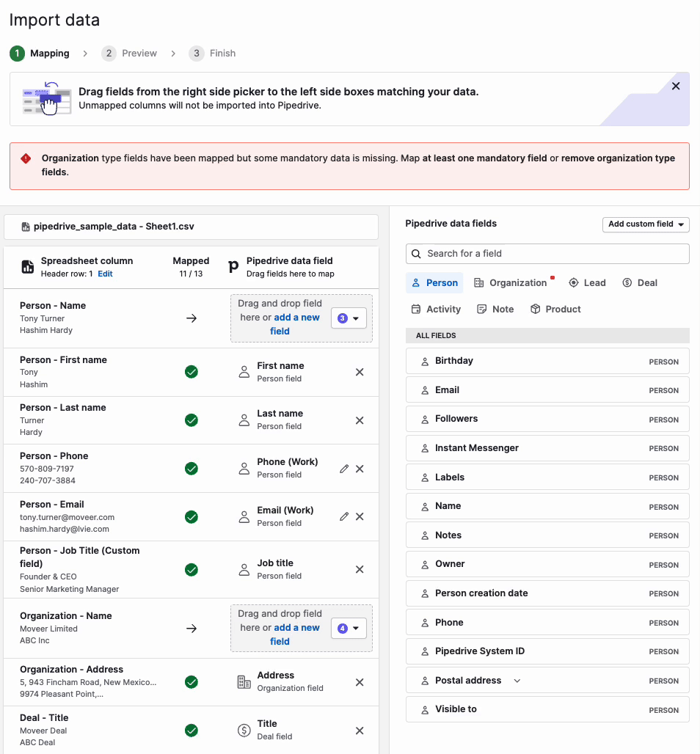Select the Notes person field
Screen dimensions: 700x754
(547, 535)
